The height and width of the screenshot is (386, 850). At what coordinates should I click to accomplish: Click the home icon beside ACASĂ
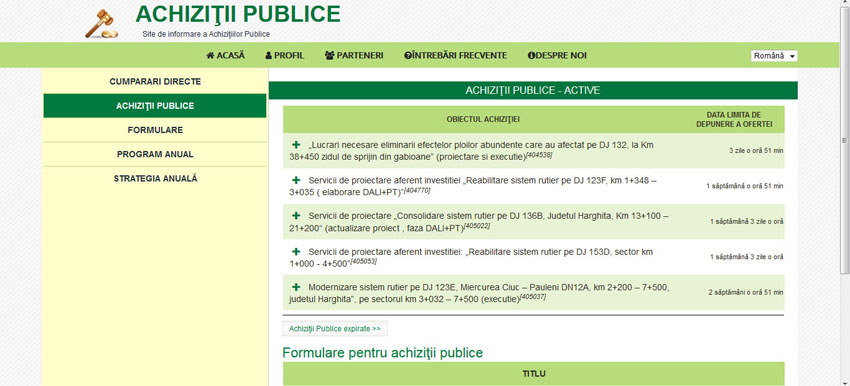(x=210, y=55)
